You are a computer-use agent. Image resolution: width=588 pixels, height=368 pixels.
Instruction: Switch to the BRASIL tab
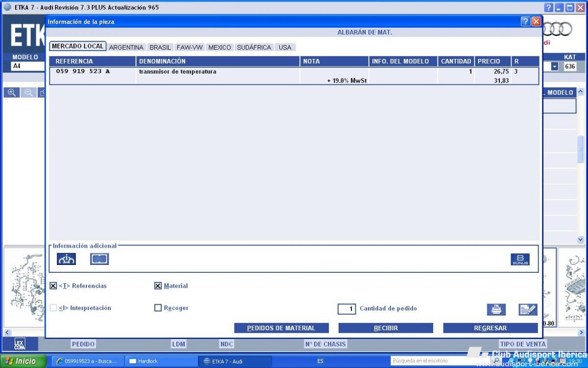tap(160, 48)
